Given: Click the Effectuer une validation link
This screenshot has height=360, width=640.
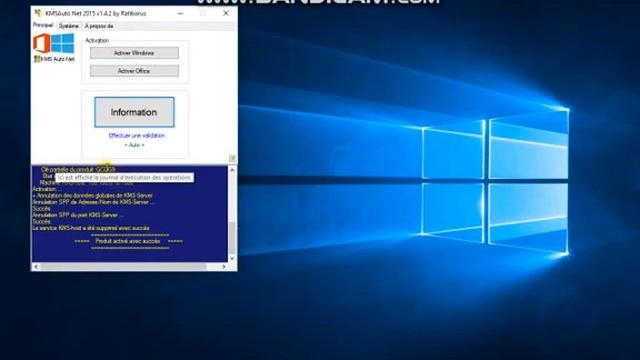Looking at the screenshot, I should click(x=137, y=136).
